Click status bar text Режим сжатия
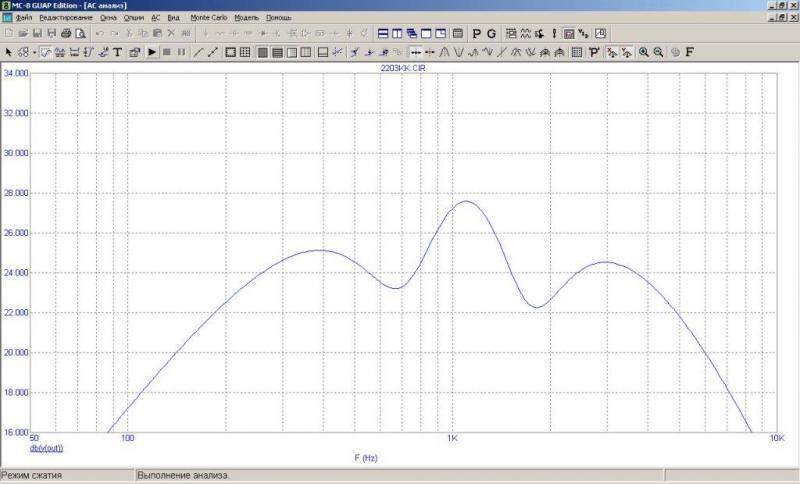The width and height of the screenshot is (800, 484). (32, 475)
